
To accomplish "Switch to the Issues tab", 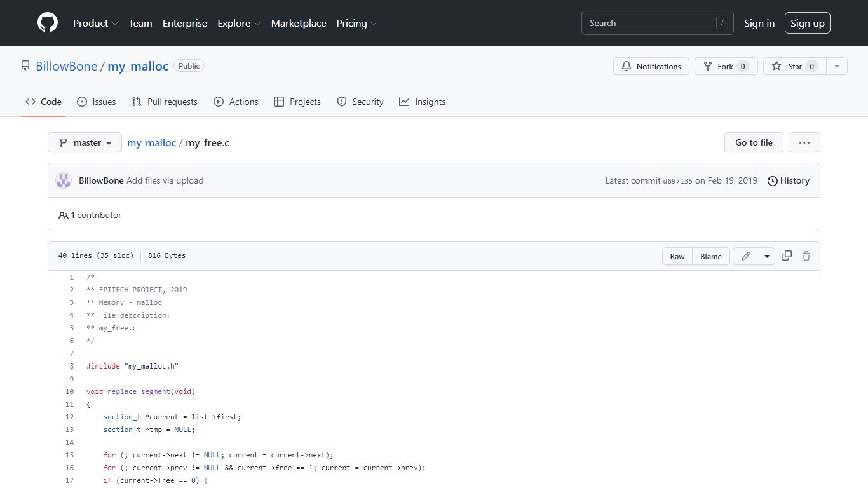I will tap(97, 102).
